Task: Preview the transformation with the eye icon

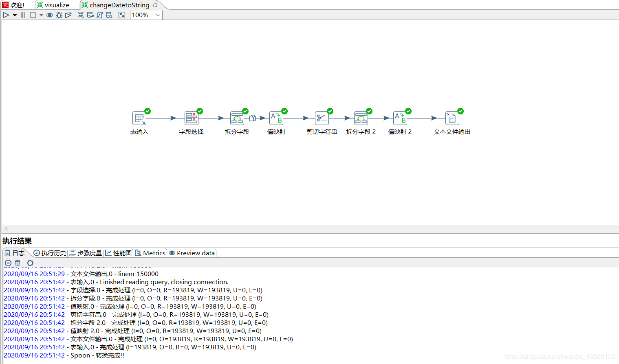Action: [x=50, y=15]
